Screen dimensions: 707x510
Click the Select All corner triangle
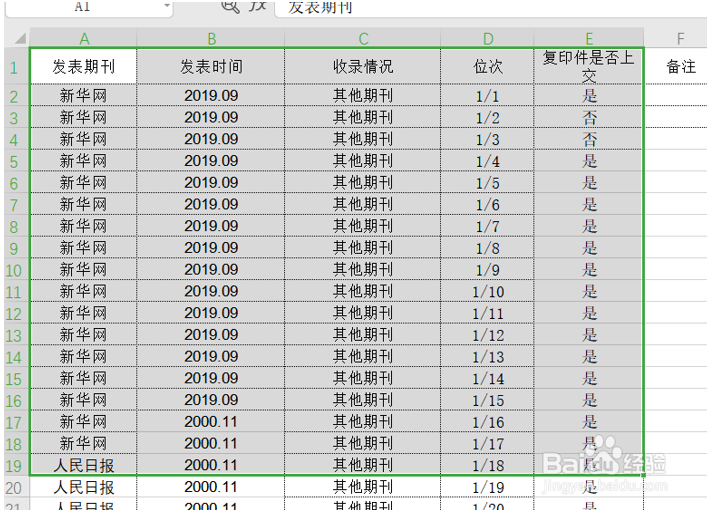point(20,38)
